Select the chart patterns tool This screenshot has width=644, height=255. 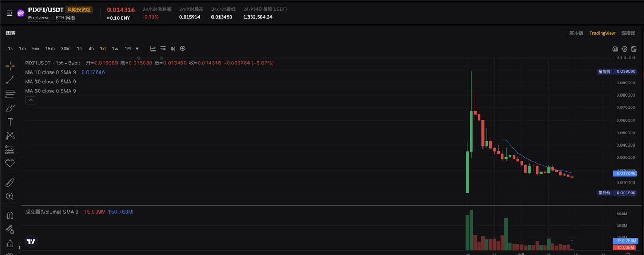tap(10, 135)
